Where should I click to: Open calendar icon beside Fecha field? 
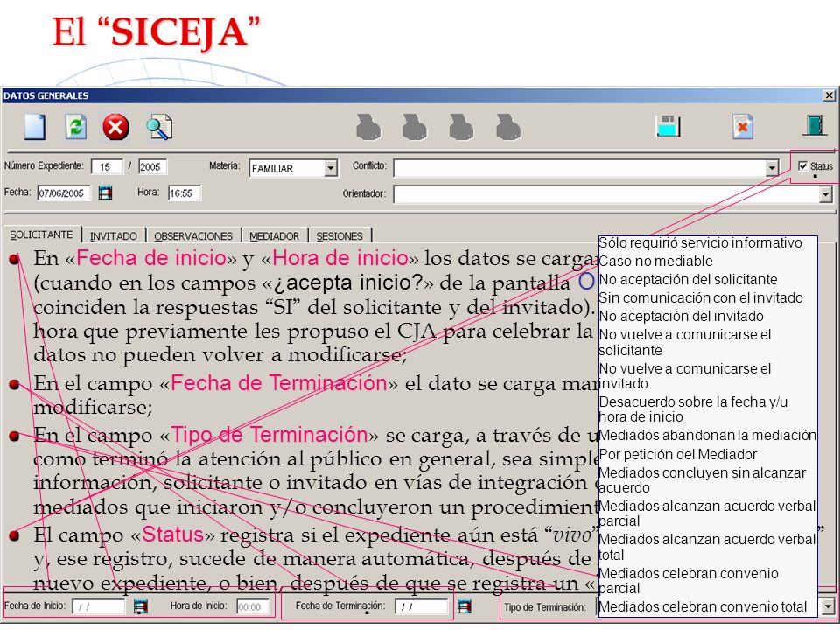[106, 192]
